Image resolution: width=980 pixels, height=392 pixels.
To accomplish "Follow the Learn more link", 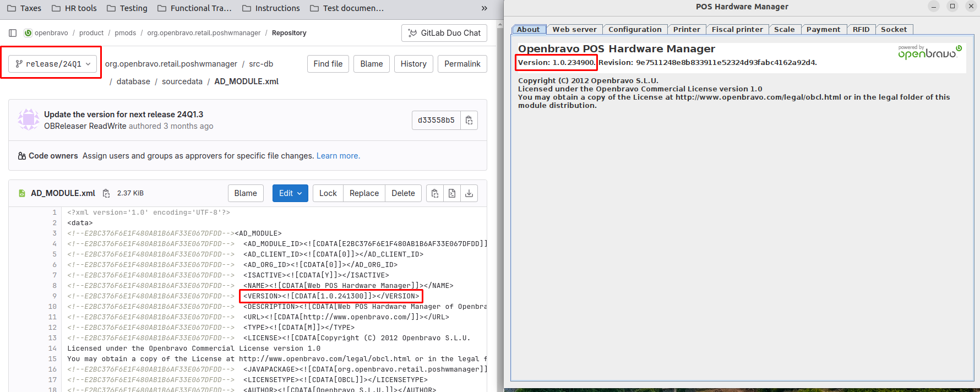I will [338, 156].
